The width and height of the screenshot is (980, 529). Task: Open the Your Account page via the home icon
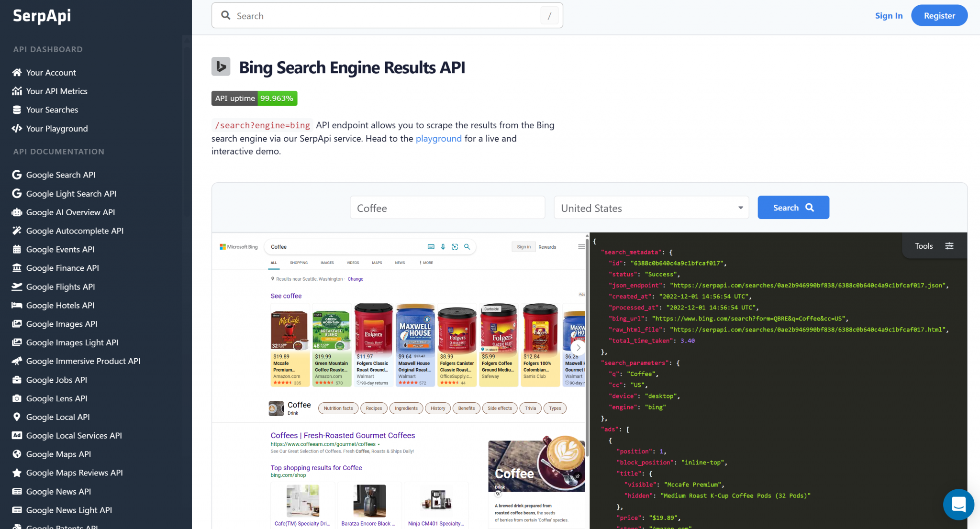(x=17, y=72)
